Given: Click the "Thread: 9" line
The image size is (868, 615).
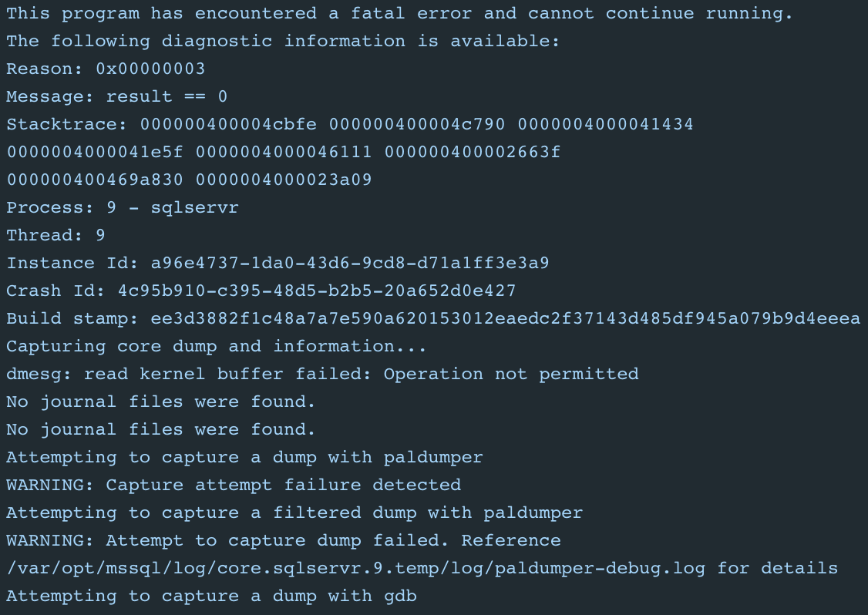Looking at the screenshot, I should tap(56, 235).
